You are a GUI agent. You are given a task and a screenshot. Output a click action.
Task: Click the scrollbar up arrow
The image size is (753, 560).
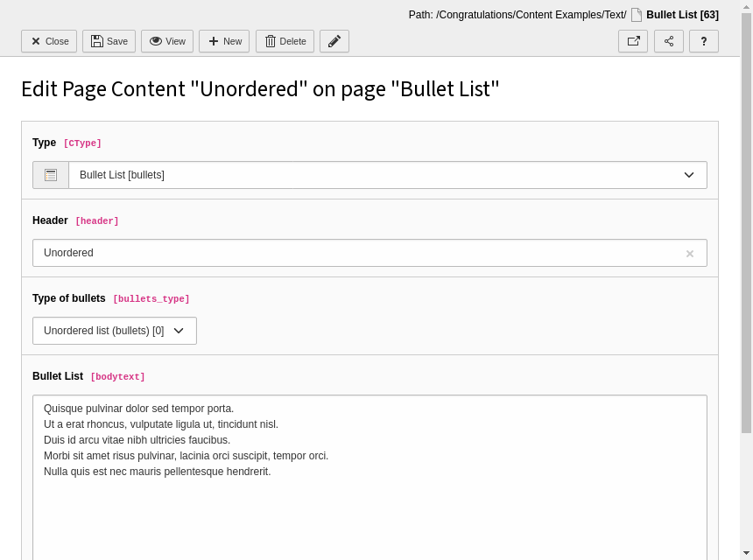coord(746,5)
